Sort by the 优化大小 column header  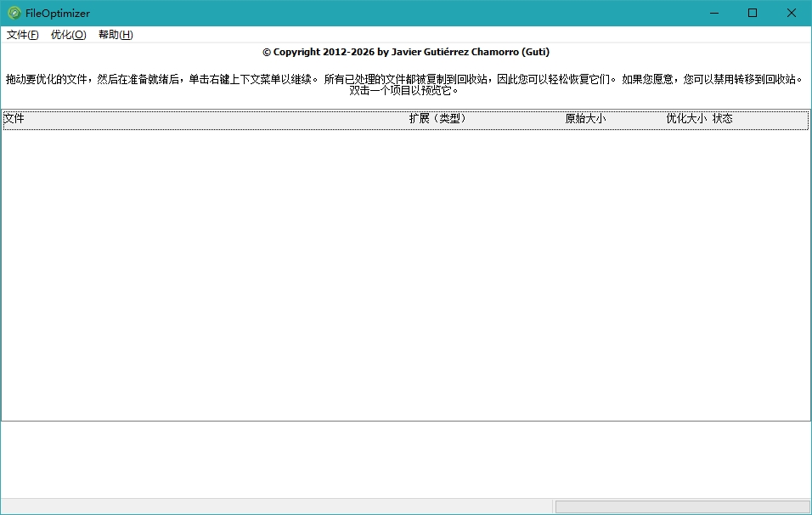(x=686, y=119)
